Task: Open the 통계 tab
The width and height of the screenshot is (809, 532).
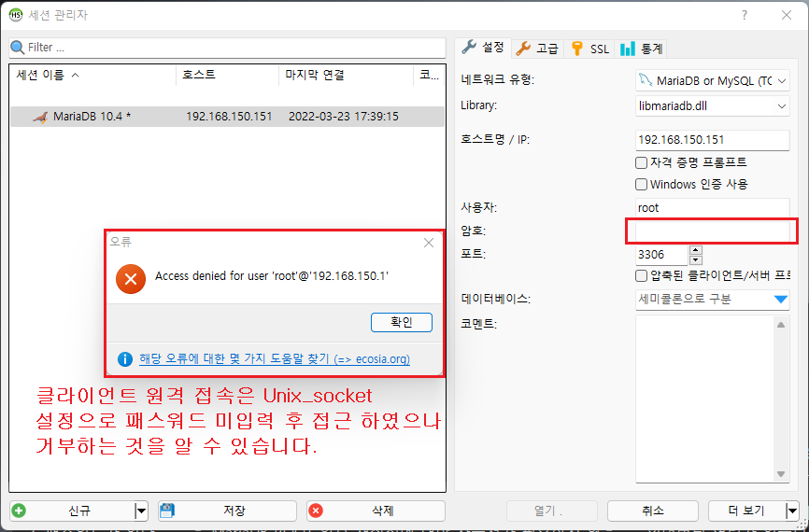Action: [641, 49]
